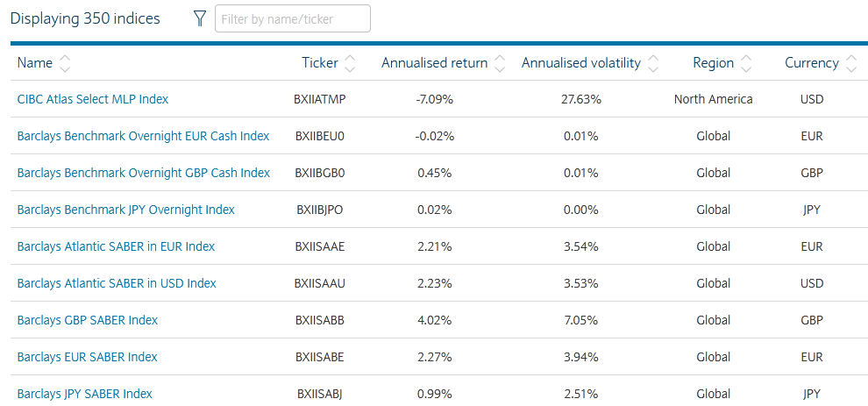The height and width of the screenshot is (406, 868).
Task: Click the Annualised return column header
Action: [x=434, y=63]
